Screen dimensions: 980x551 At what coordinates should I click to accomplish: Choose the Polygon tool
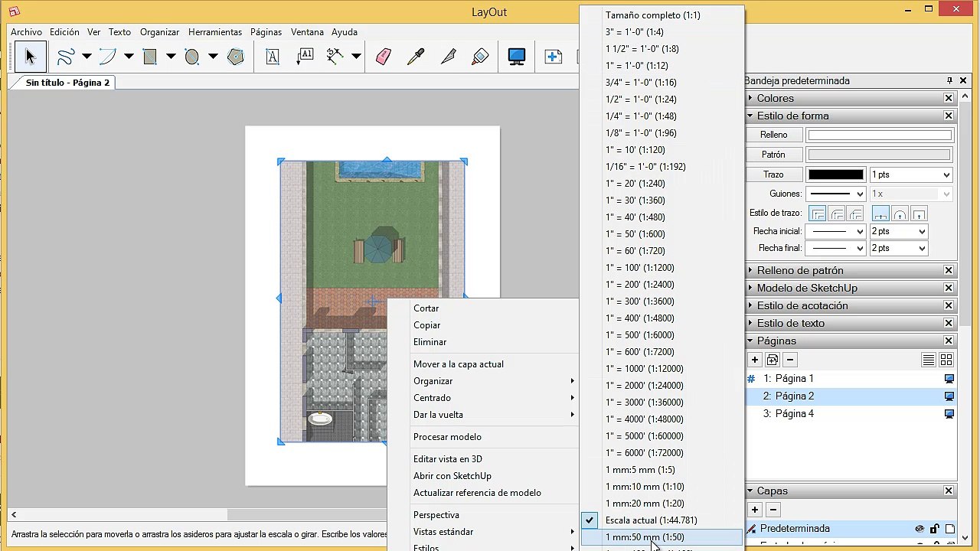(236, 57)
